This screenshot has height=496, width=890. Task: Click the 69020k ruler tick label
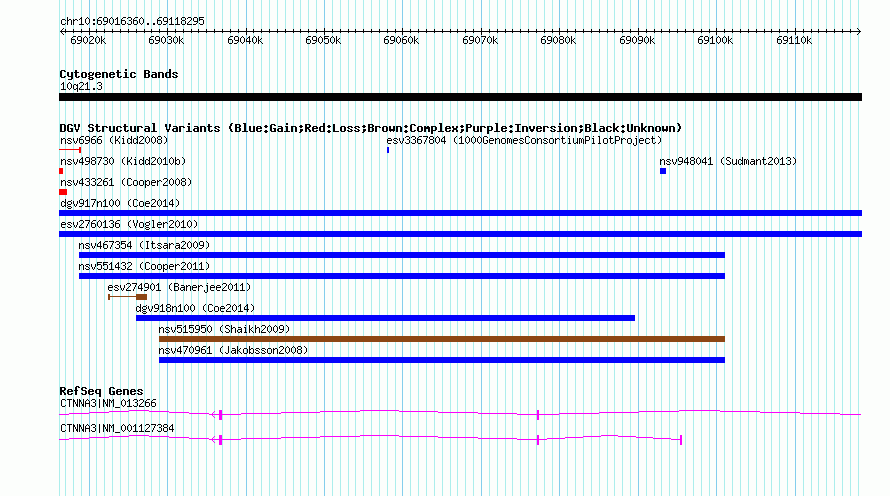(x=88, y=40)
